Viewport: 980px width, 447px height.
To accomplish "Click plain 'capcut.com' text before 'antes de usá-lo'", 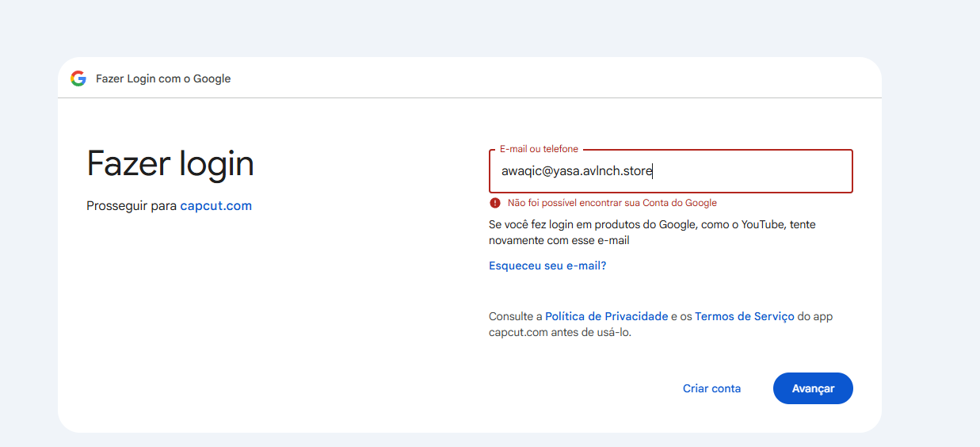I will [518, 333].
